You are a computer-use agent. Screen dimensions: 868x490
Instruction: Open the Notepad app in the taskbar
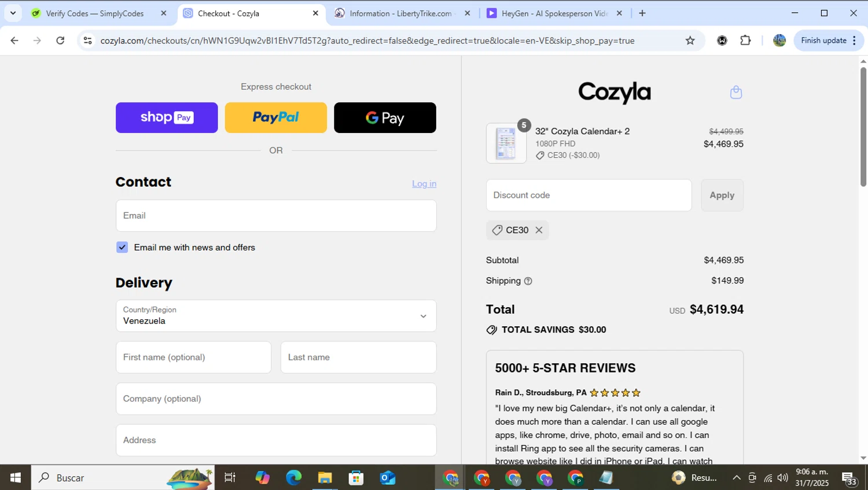point(606,478)
